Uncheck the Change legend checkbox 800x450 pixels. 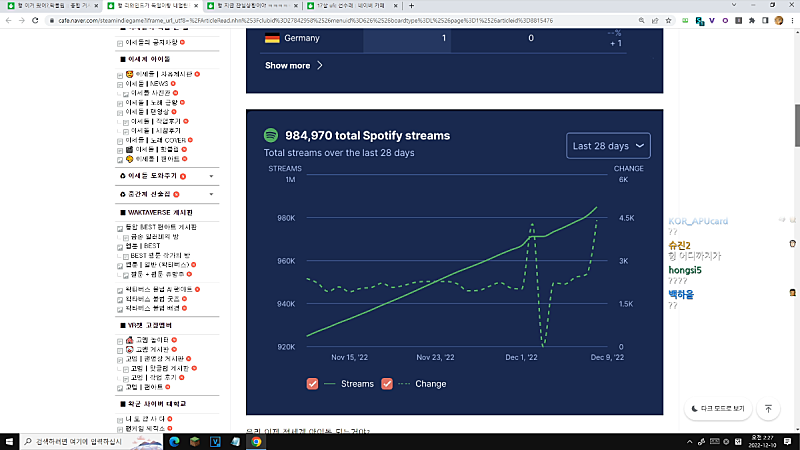point(387,384)
